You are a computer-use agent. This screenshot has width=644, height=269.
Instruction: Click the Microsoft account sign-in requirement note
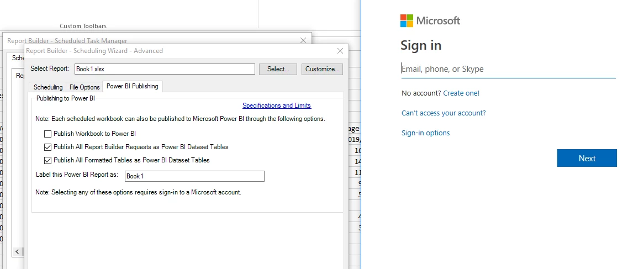(x=139, y=192)
